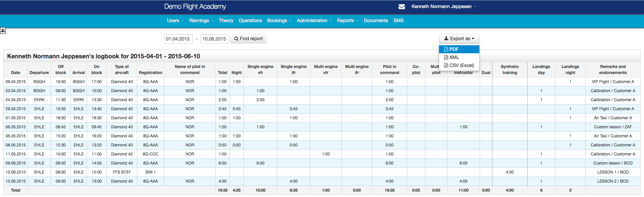The width and height of the screenshot is (644, 197).
Task: Click the Name of pilot in command header
Action: click(190, 70)
